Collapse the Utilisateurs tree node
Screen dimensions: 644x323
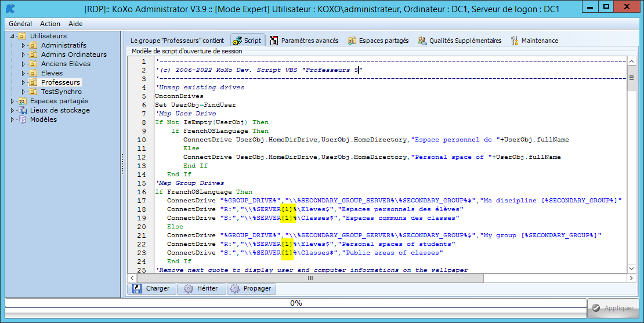(12, 36)
